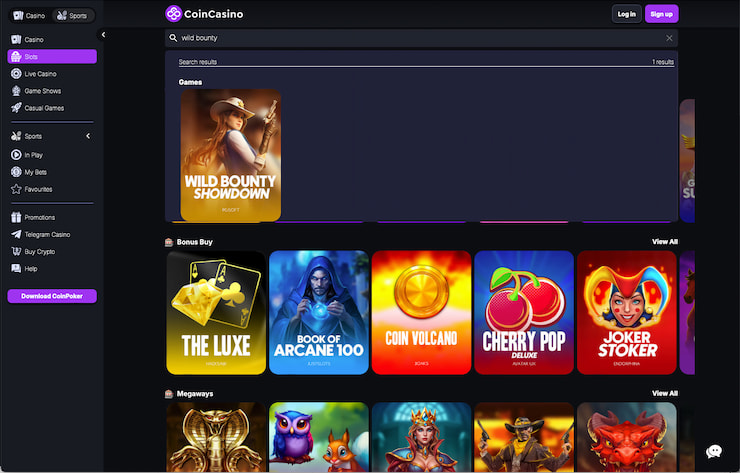This screenshot has height=473, width=740.
Task: Click the Favourites star icon
Action: pos(16,189)
